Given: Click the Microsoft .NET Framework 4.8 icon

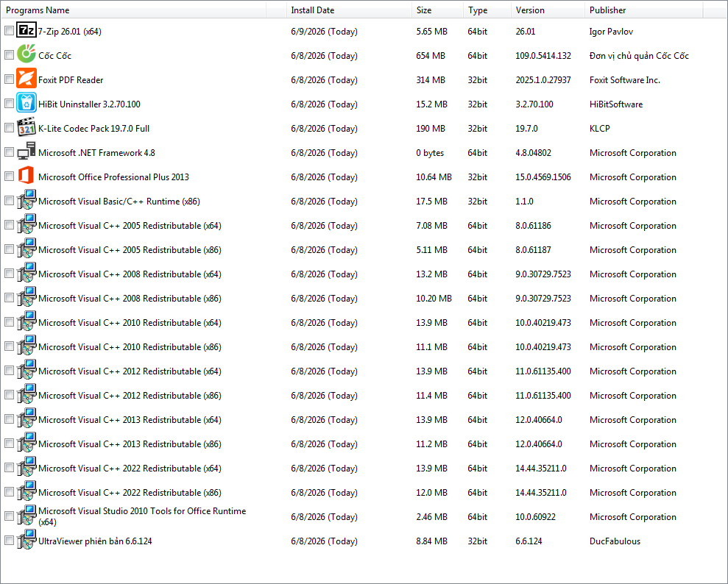Looking at the screenshot, I should 26,152.
